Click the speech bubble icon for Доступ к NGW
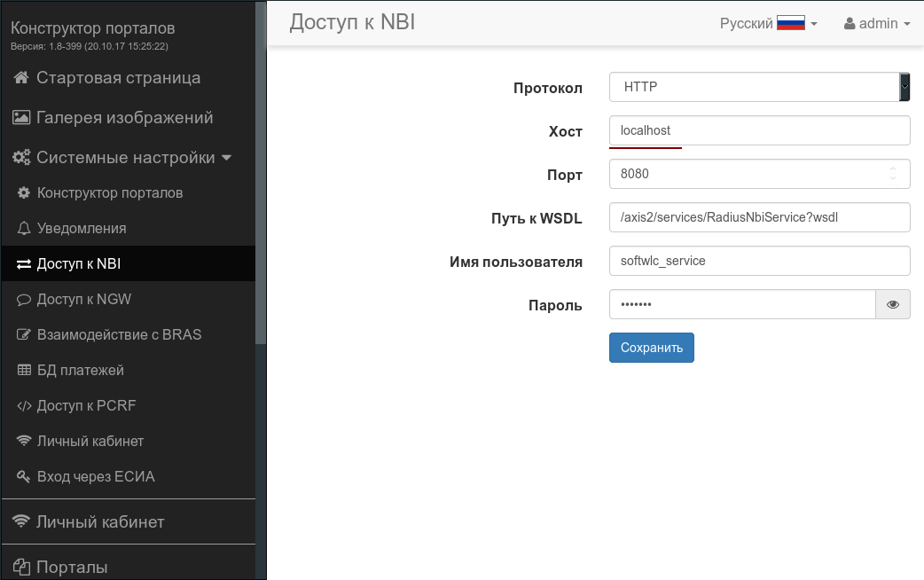This screenshot has height=580, width=924. [24, 300]
